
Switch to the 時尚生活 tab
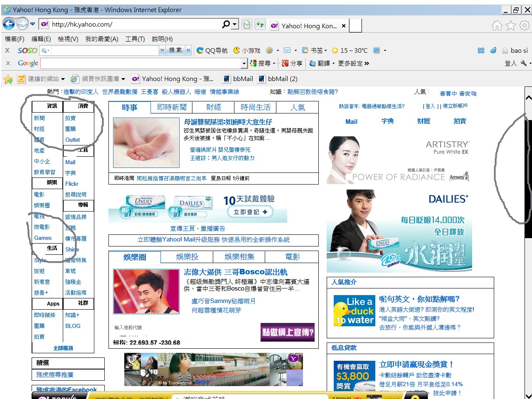coord(256,107)
